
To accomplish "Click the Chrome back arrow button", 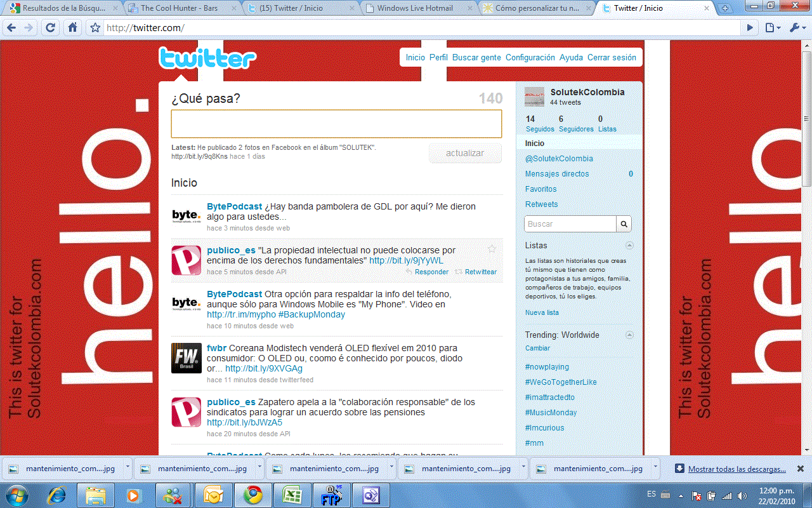I will click(12, 28).
